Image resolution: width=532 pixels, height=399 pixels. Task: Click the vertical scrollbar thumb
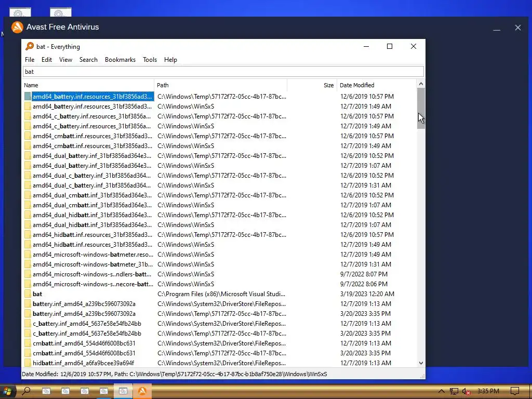(x=421, y=108)
